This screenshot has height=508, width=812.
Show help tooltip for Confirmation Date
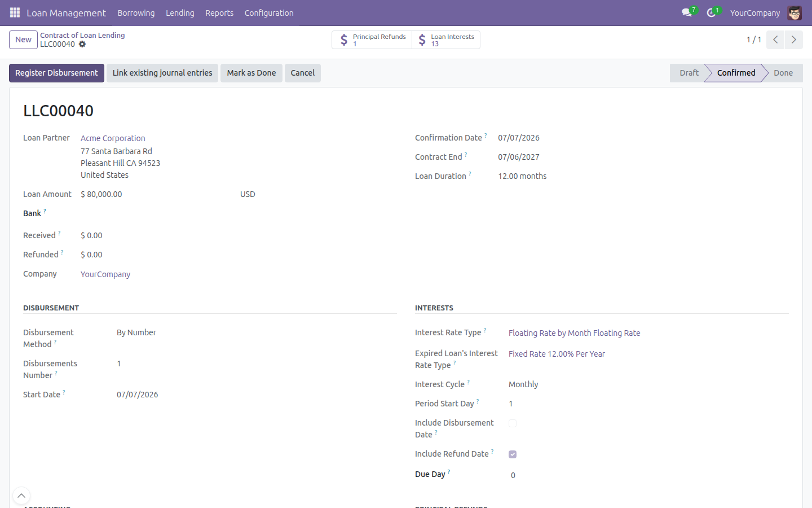click(486, 135)
